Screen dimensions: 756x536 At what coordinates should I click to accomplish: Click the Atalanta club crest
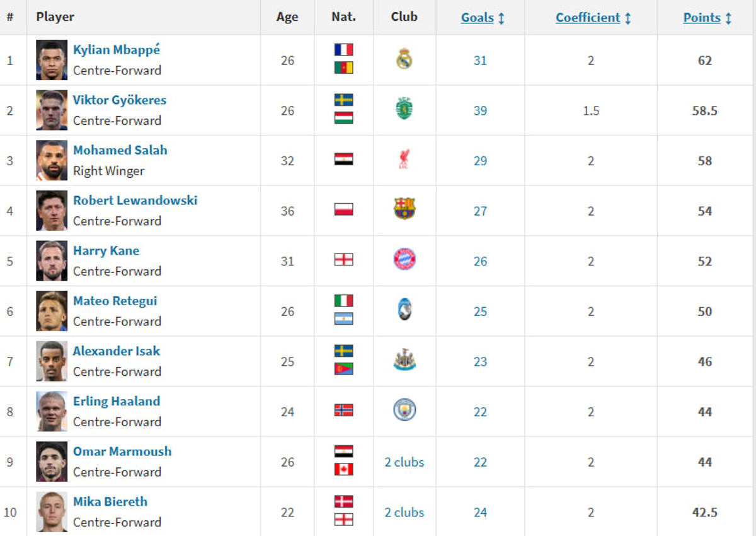pos(404,310)
